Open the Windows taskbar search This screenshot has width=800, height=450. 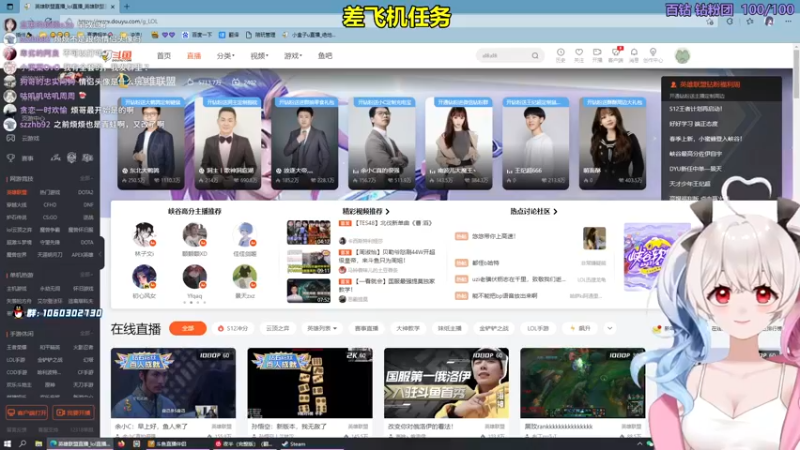coord(22,444)
